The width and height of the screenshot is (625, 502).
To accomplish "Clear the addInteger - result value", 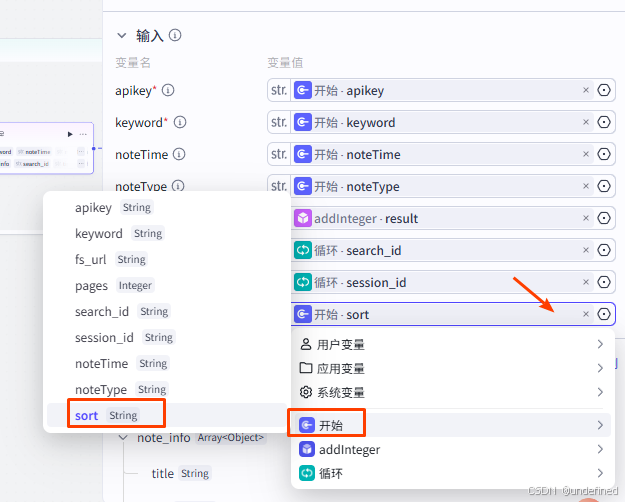I will pos(586,218).
